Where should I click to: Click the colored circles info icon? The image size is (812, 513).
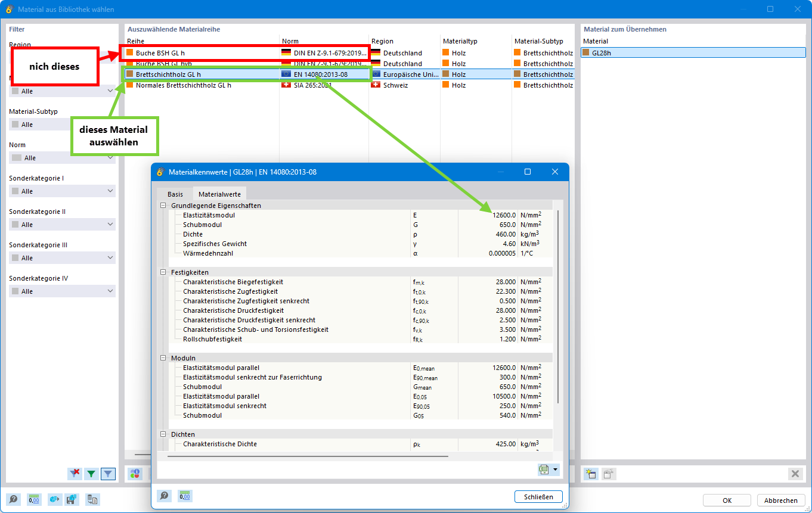tap(135, 474)
